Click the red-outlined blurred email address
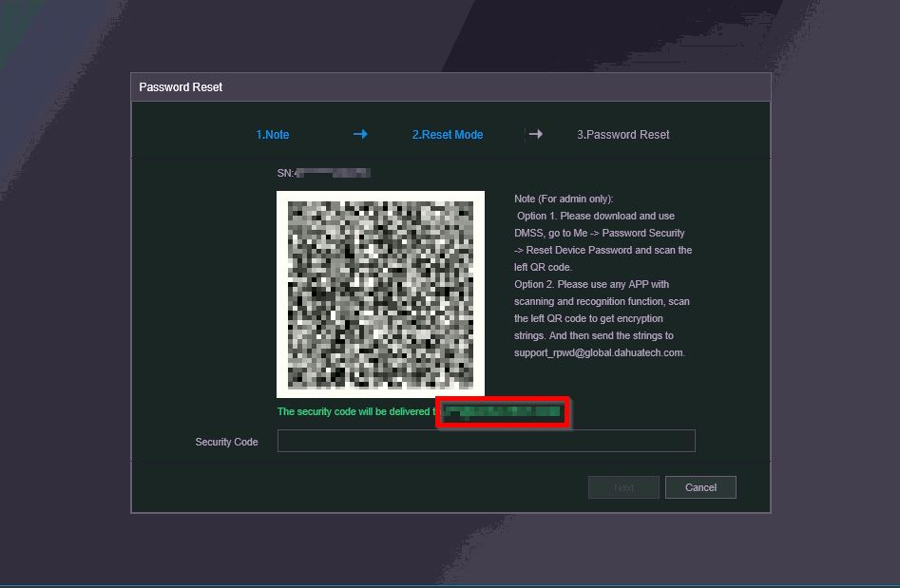 pyautogui.click(x=503, y=412)
